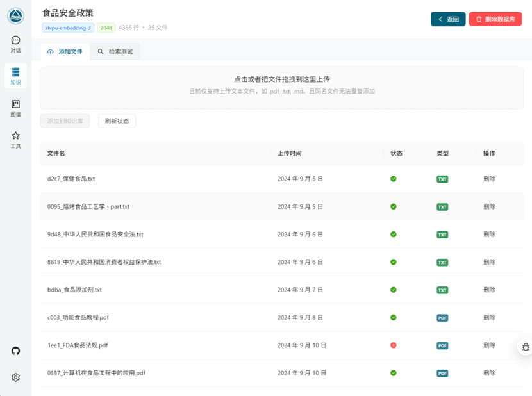Viewport: 532px width, 396px height.
Task: Click the 文件名 column header
Action: [x=56, y=153]
